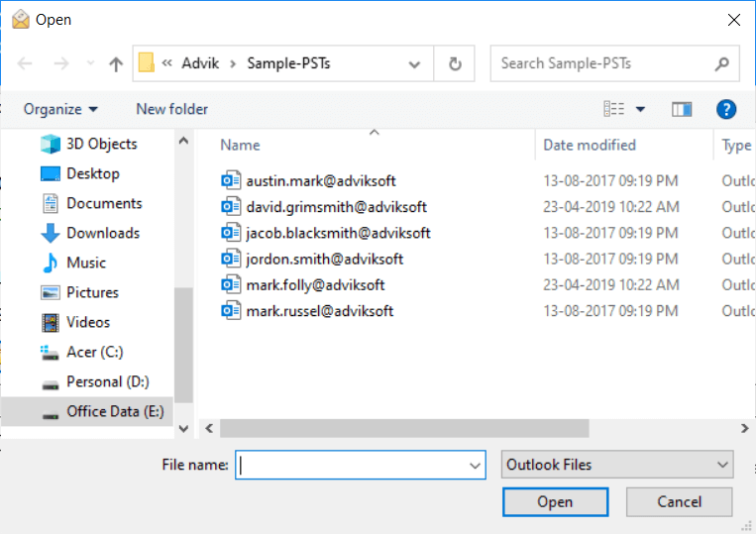
Task: Select Sample-PSTs in the address path
Action: point(288,63)
